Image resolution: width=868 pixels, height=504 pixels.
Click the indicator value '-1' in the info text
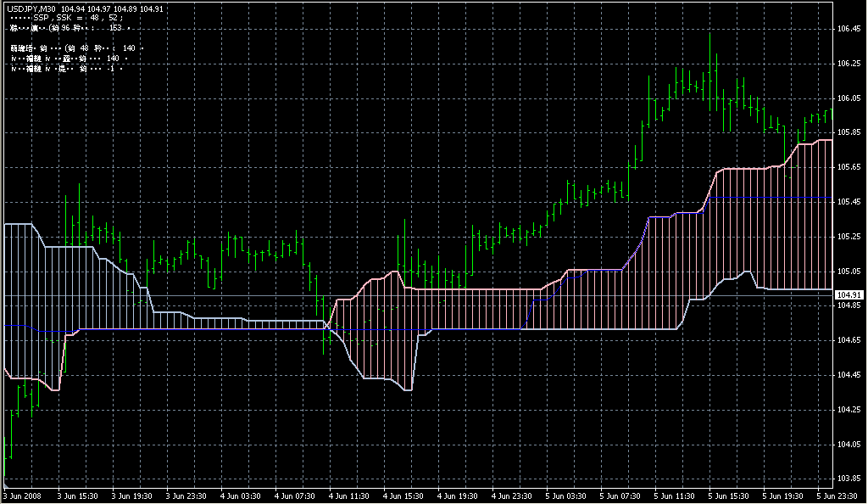[113, 69]
